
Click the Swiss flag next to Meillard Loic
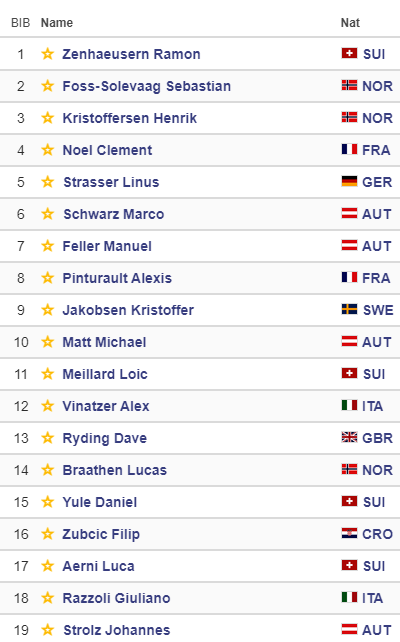(349, 373)
